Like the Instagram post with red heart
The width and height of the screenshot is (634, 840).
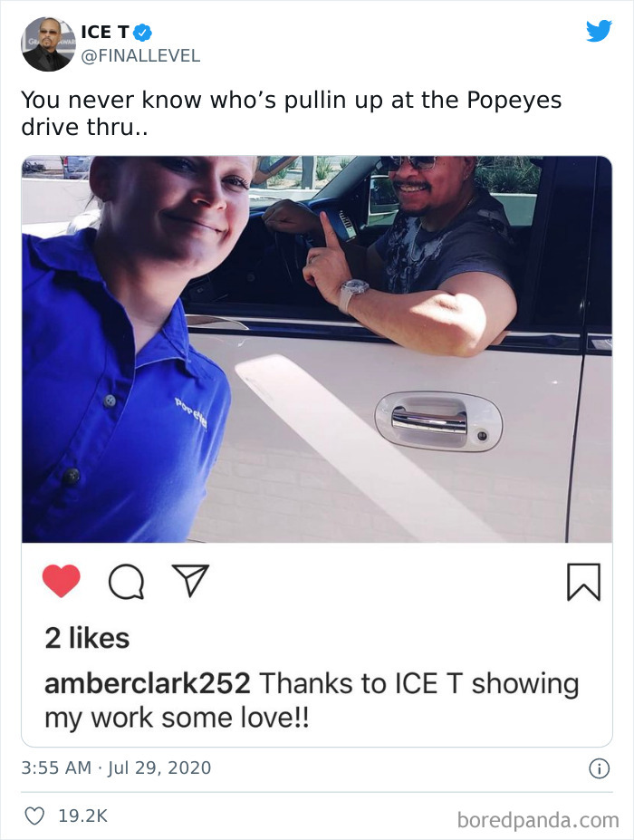pos(61,581)
